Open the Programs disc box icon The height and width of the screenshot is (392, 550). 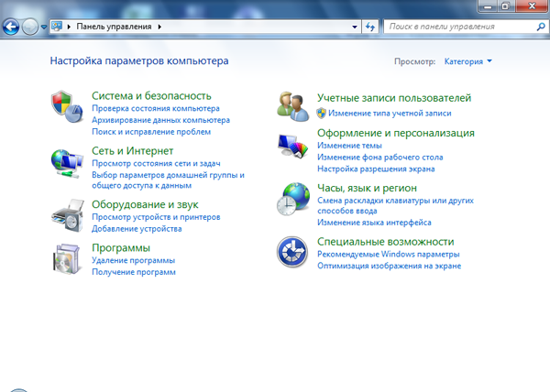point(67,259)
